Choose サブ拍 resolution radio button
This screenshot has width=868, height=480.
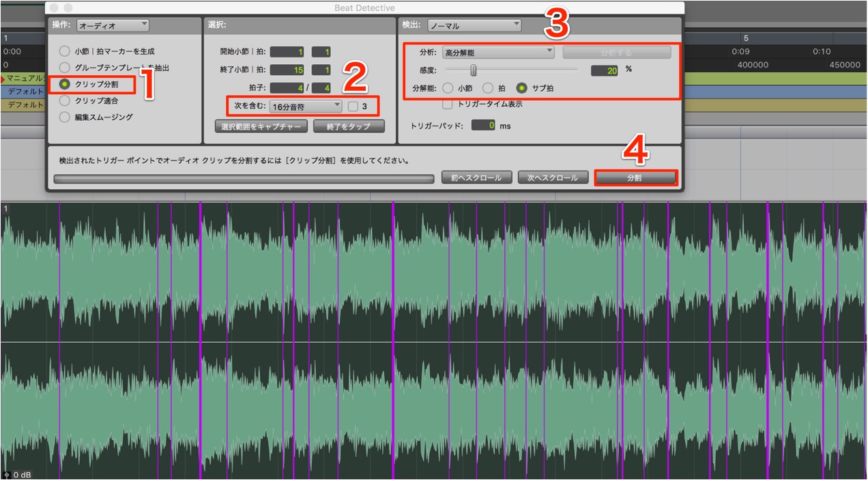tap(522, 87)
